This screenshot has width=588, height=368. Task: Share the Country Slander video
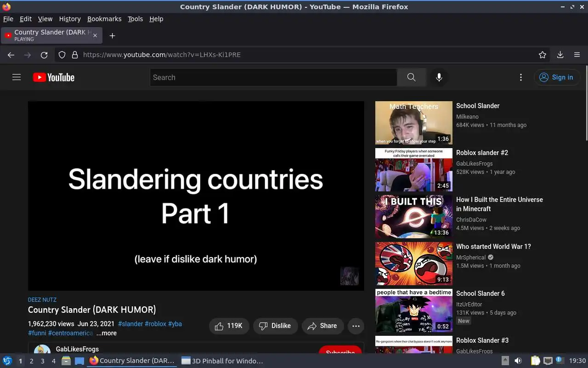point(322,326)
